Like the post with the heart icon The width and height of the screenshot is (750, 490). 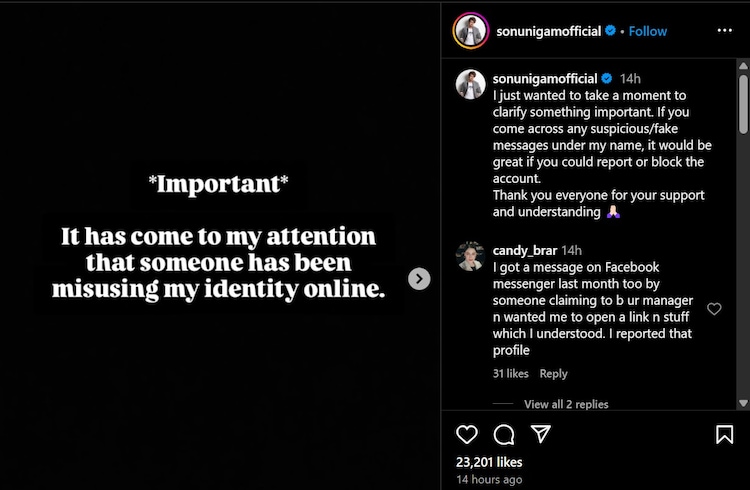tap(467, 434)
